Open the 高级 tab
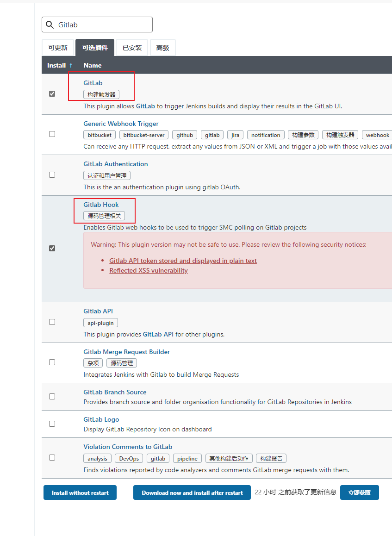The height and width of the screenshot is (536, 392). (x=163, y=48)
